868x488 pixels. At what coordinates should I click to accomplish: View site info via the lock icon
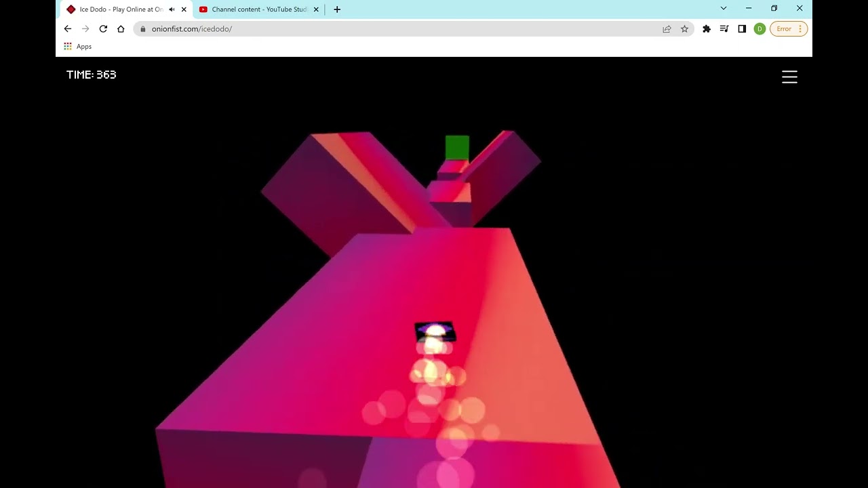142,29
